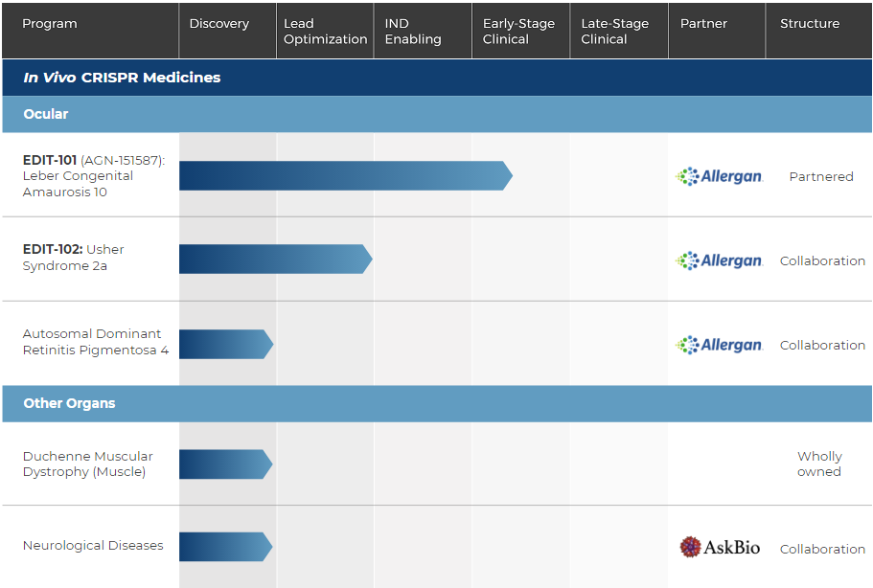
Task: Select the IND Enabling column header
Action: [424, 31]
